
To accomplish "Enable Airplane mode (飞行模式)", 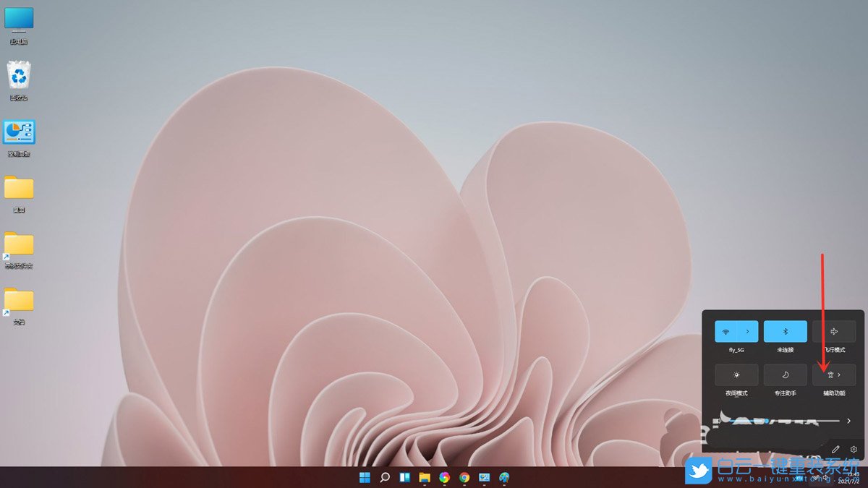I will 834,330.
